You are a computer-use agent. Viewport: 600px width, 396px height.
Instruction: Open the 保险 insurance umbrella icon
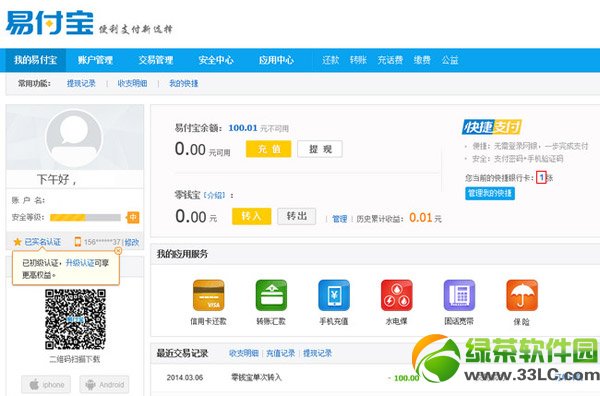(x=522, y=295)
